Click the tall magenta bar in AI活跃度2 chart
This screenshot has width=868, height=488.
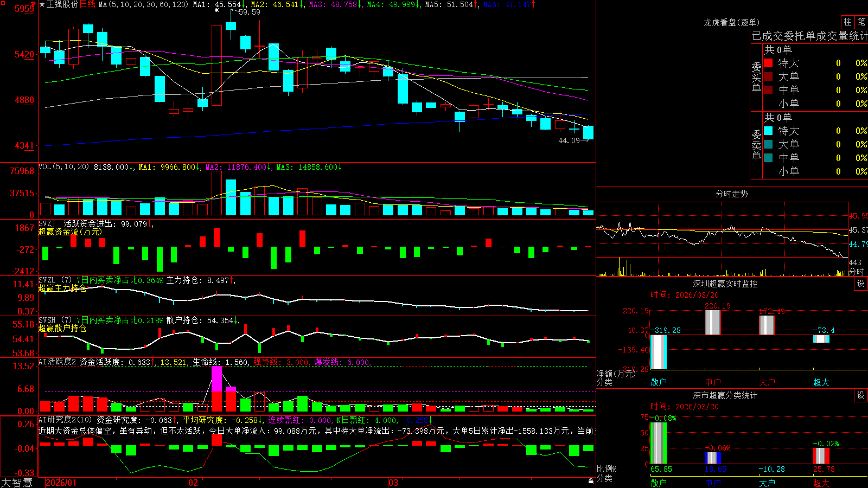[x=216, y=378]
